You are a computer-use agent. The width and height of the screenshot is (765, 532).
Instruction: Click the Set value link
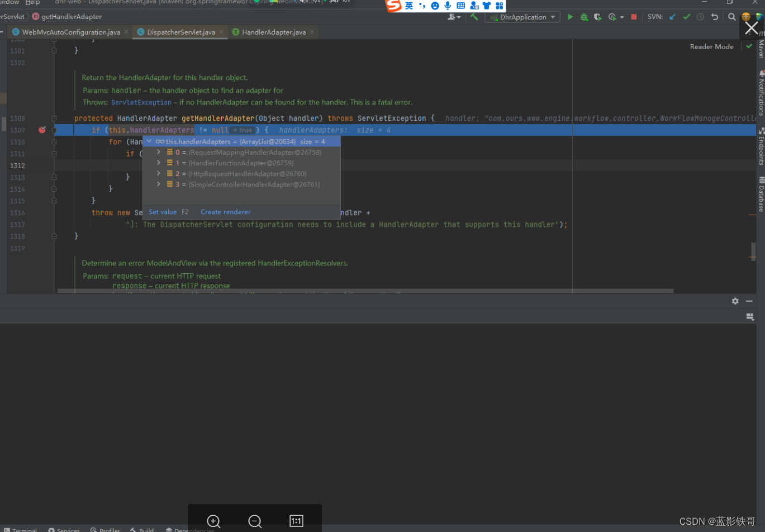[163, 212]
